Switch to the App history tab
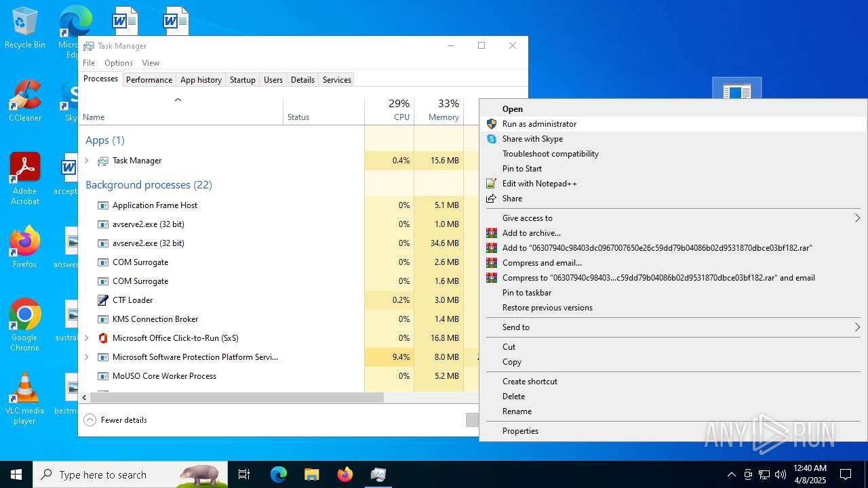 pos(201,80)
